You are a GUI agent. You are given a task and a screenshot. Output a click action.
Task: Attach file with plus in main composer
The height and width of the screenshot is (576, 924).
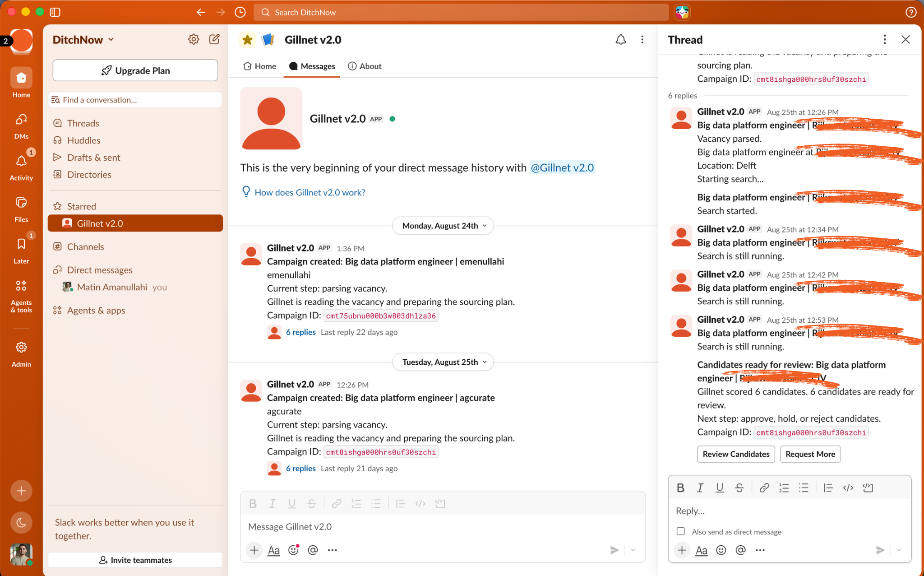click(x=254, y=550)
